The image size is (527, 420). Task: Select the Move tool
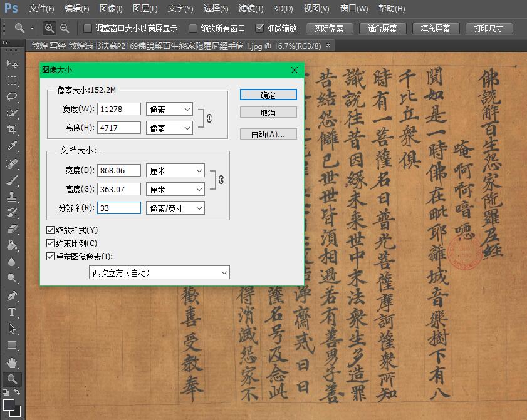click(x=12, y=64)
